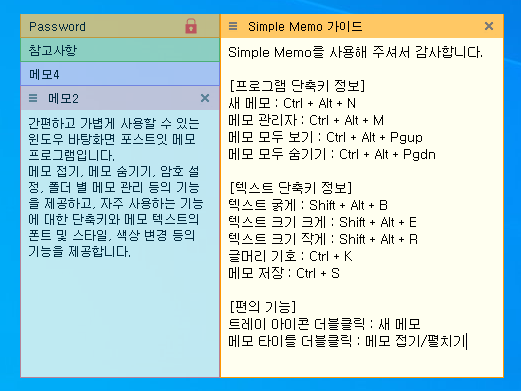Click 메모2 text '프로그램입니다.'
The width and height of the screenshot is (521, 391).
pyautogui.click(x=71, y=155)
